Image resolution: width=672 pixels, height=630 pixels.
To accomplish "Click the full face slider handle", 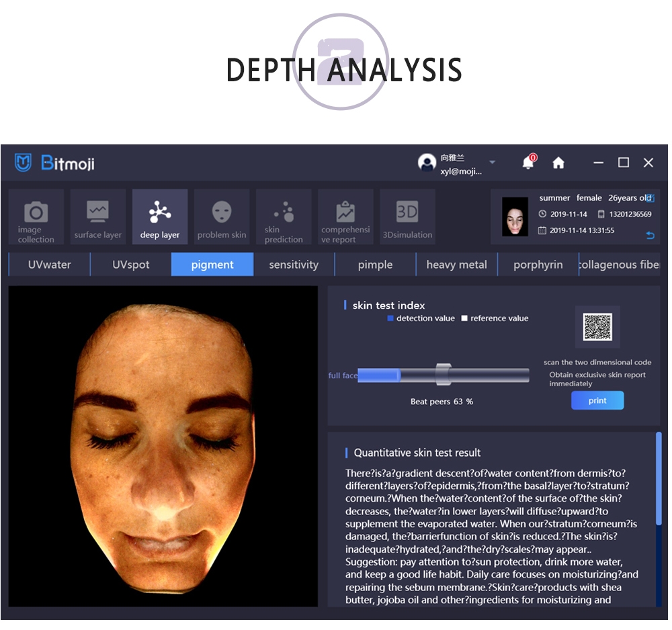I will [443, 375].
